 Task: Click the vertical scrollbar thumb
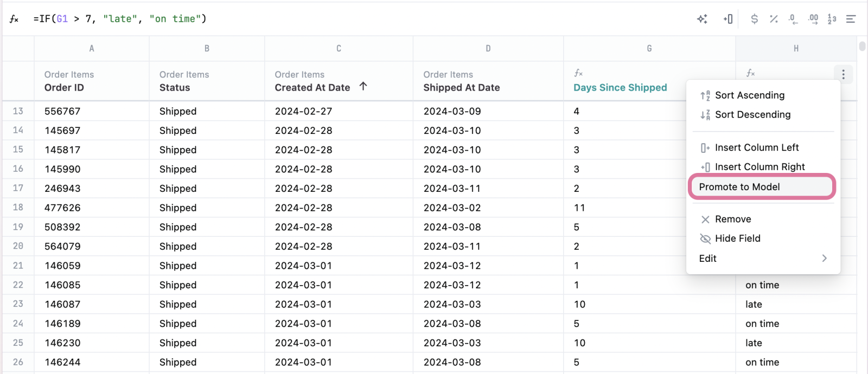tap(862, 46)
